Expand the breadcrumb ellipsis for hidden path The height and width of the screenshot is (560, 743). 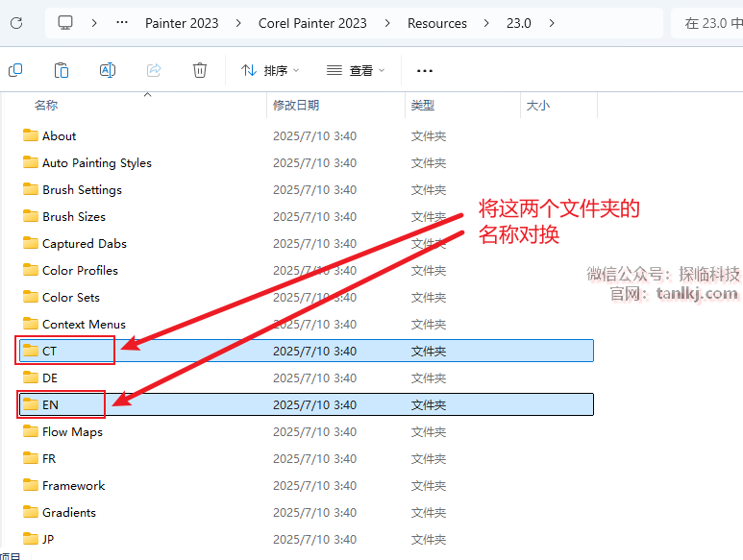pyautogui.click(x=121, y=23)
